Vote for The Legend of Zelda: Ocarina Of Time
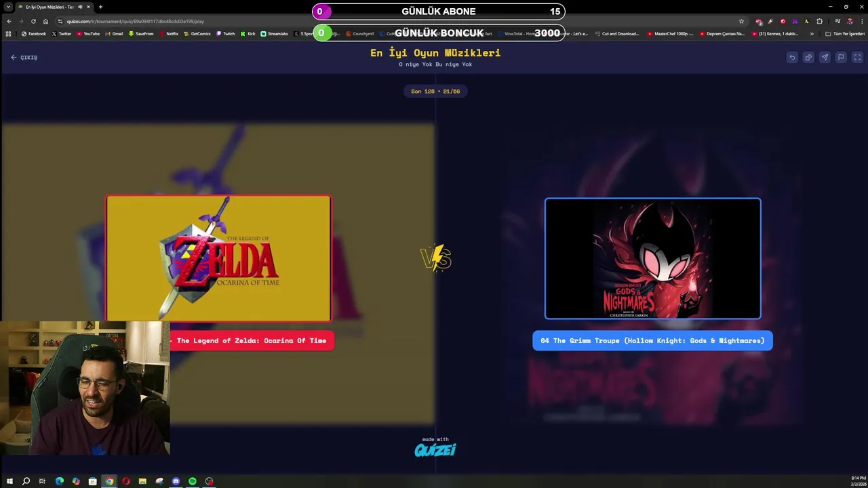This screenshot has width=868, height=488. pyautogui.click(x=252, y=341)
